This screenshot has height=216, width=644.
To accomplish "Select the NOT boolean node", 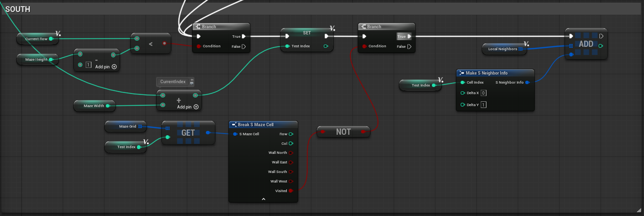I will [x=343, y=132].
